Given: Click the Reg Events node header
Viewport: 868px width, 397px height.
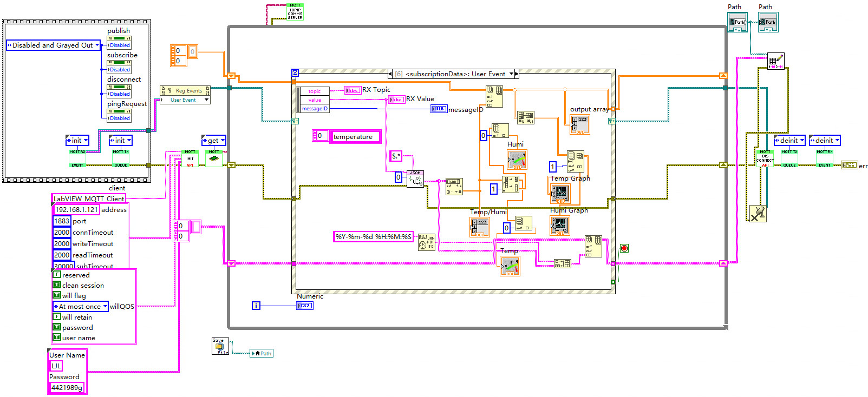Looking at the screenshot, I should tap(185, 90).
